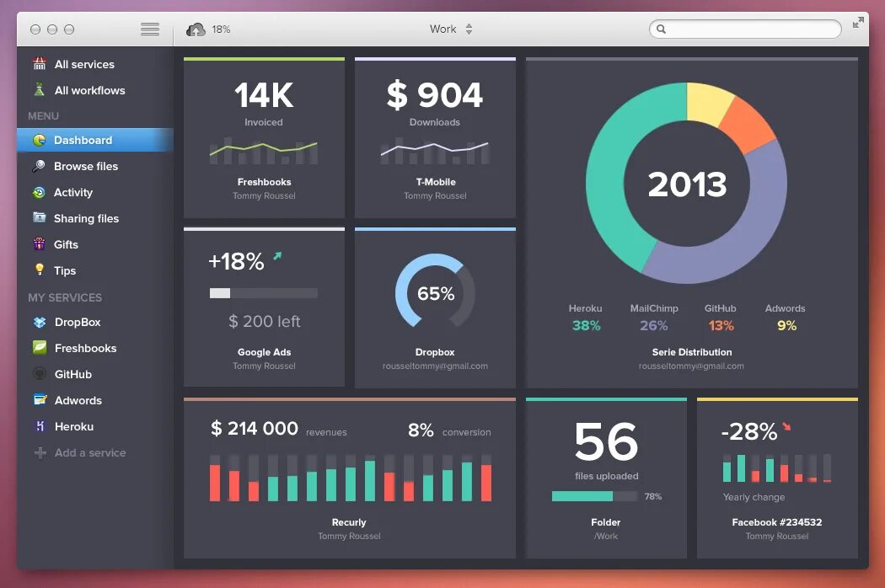This screenshot has width=885, height=588.
Task: Click the Activity eye icon
Action: coord(39,192)
